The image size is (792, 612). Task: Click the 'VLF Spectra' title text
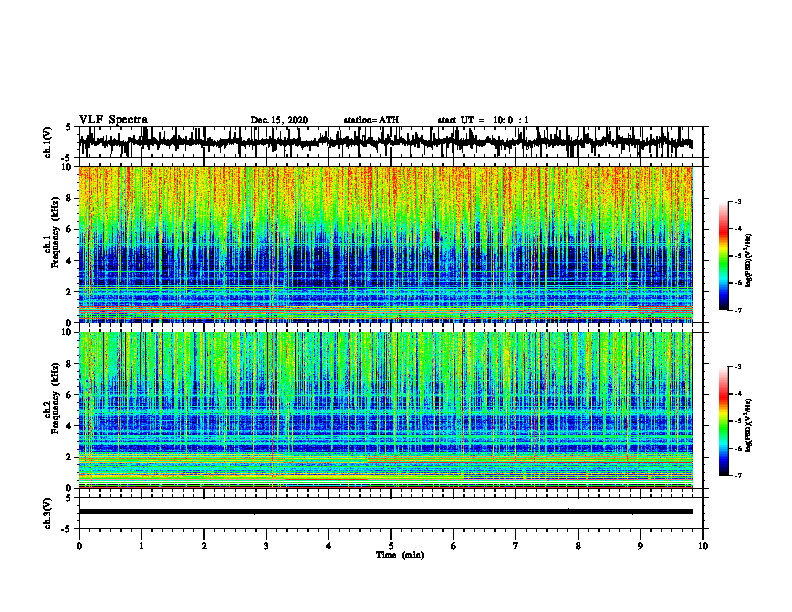pos(113,120)
